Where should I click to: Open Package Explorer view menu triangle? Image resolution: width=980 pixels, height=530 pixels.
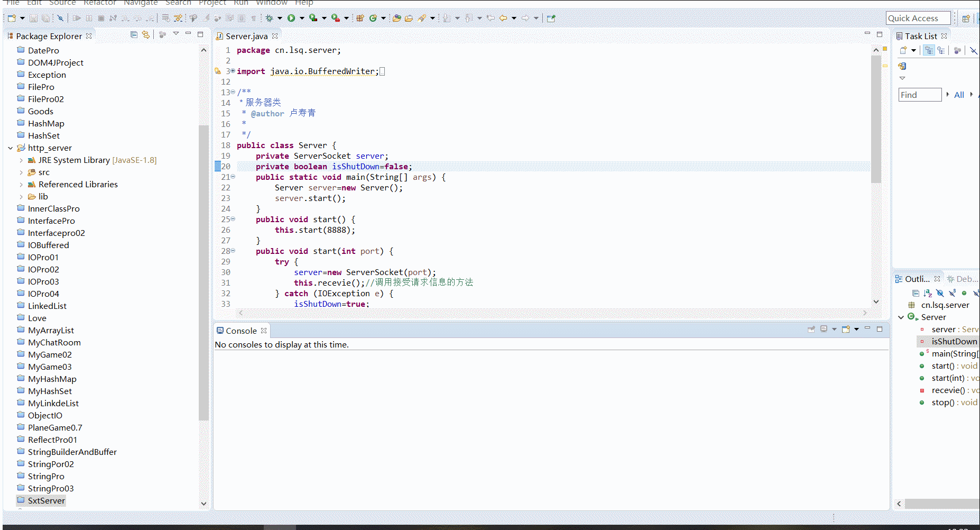coord(176,34)
